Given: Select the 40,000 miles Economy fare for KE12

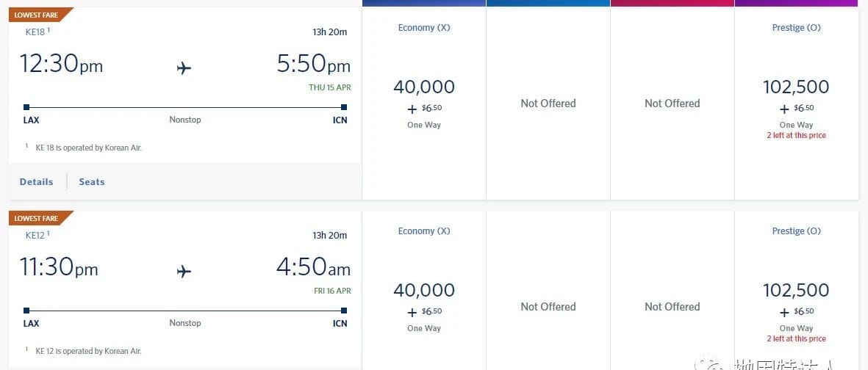Looking at the screenshot, I should click(424, 291).
